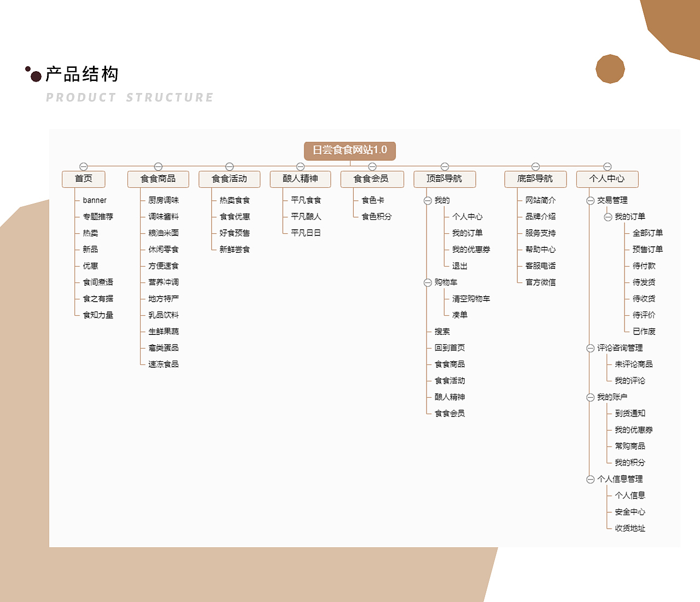700x602 pixels.
Task: Select the 顶部导航 node box
Action: 444,179
